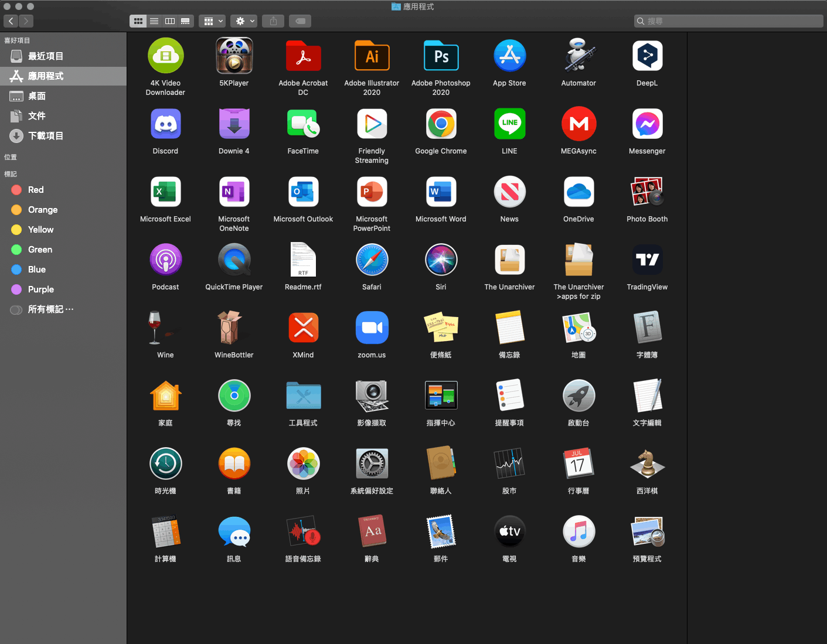Select QuickTime Player icon
The width and height of the screenshot is (827, 644).
click(234, 260)
